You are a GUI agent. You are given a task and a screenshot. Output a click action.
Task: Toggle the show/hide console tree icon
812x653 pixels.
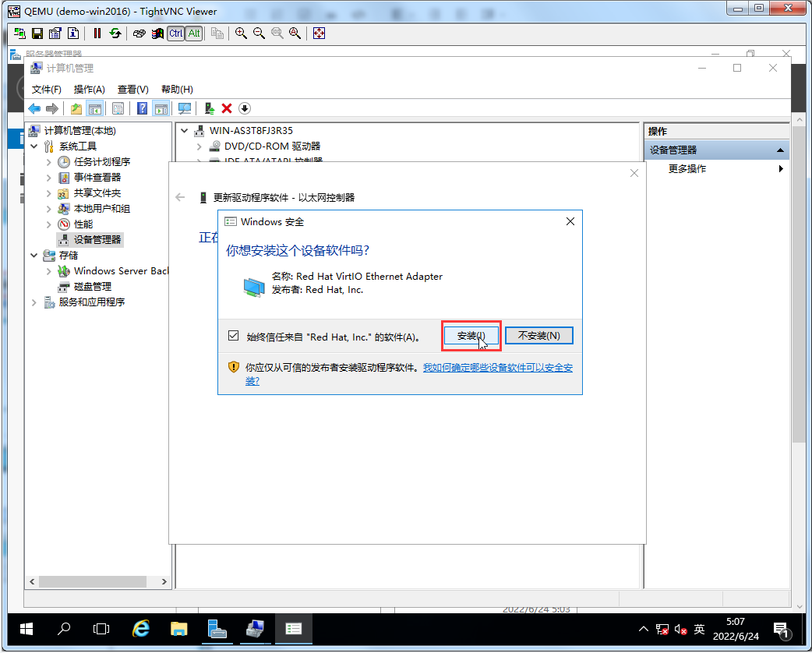(x=94, y=108)
